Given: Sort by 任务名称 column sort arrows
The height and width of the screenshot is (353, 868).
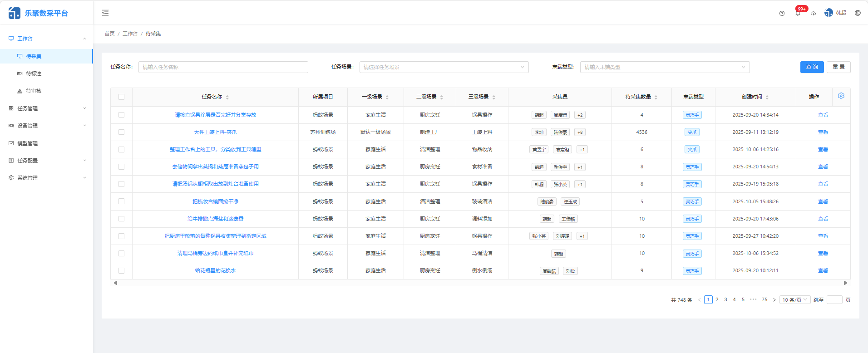Looking at the screenshot, I should pyautogui.click(x=227, y=97).
